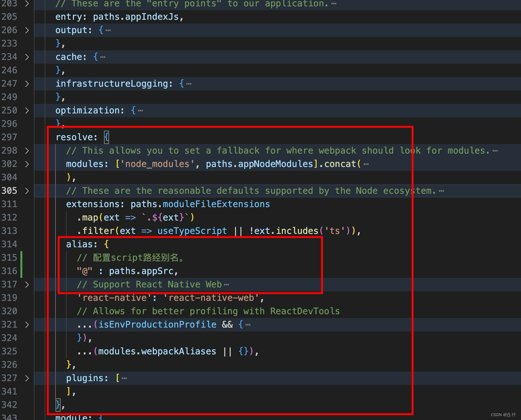This screenshot has height=420, width=521.
Task: Click 'paths.appNodeModules' on line 302
Action: coord(260,164)
